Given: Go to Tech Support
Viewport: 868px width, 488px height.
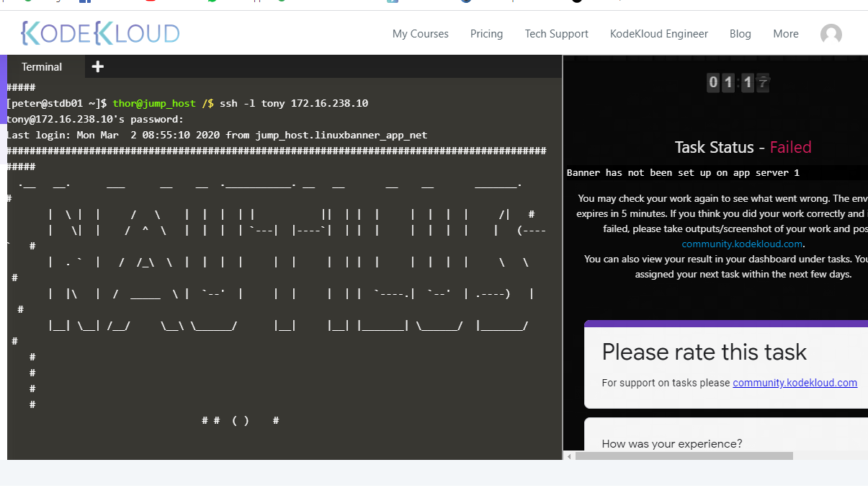Looking at the screenshot, I should click(556, 34).
